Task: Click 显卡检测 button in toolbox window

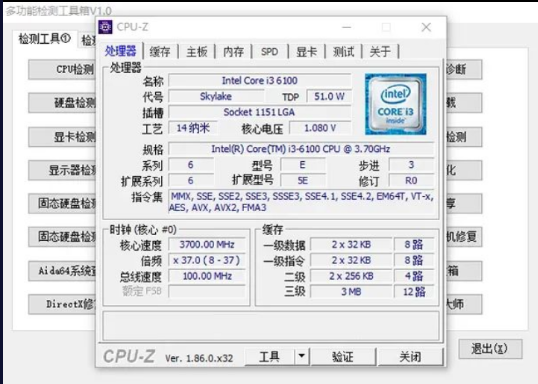Action: (x=62, y=137)
